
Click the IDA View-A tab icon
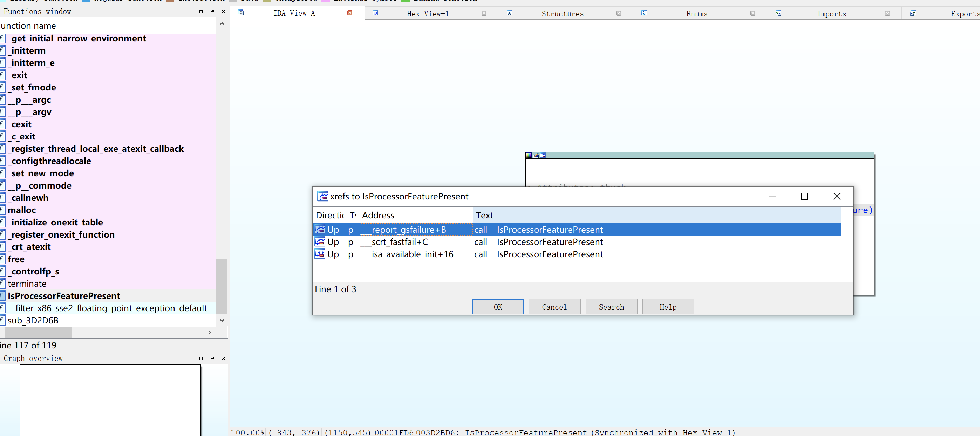[241, 13]
